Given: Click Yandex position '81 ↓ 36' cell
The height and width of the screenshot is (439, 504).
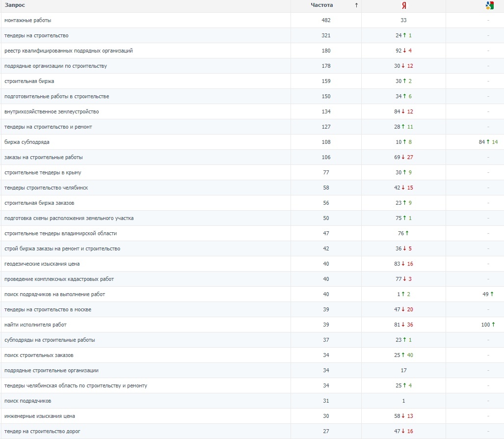Looking at the screenshot, I should coord(403,325).
